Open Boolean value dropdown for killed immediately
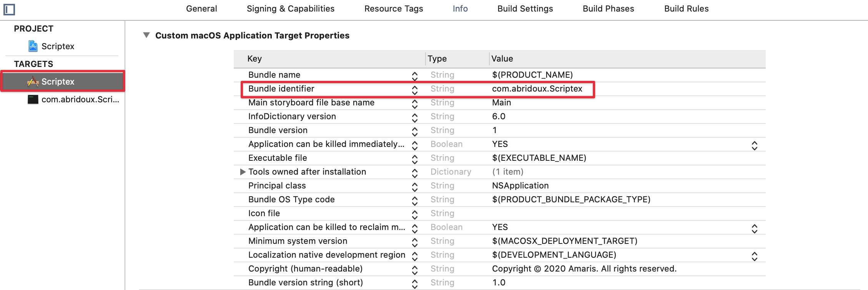 coord(754,145)
